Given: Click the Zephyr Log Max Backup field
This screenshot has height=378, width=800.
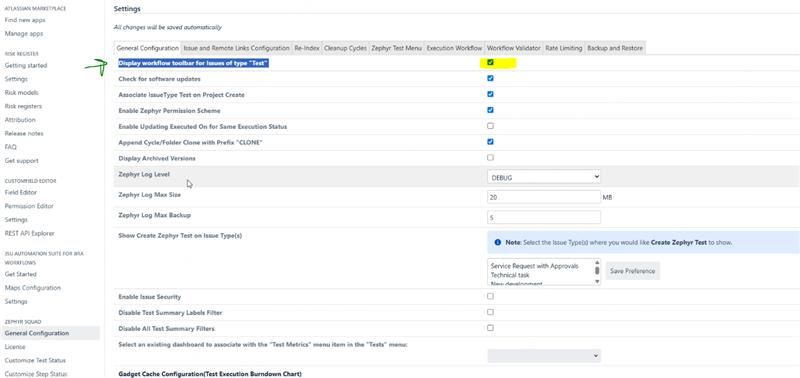Looking at the screenshot, I should [x=544, y=217].
